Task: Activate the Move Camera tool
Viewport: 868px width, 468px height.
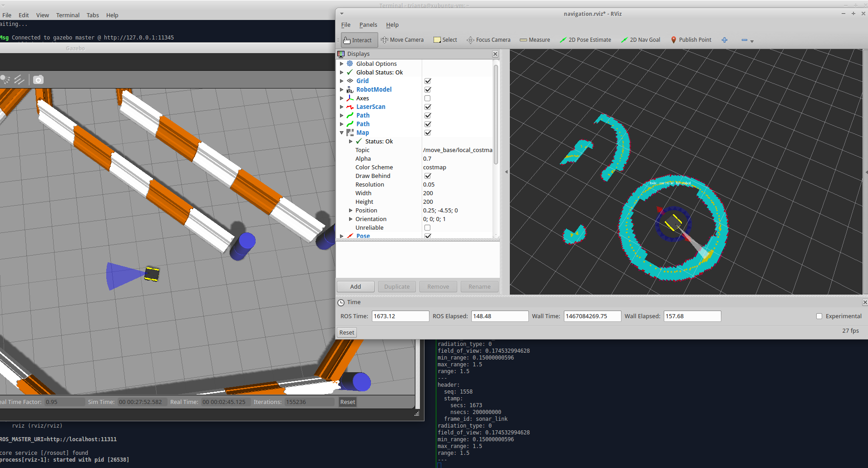Action: [x=402, y=40]
